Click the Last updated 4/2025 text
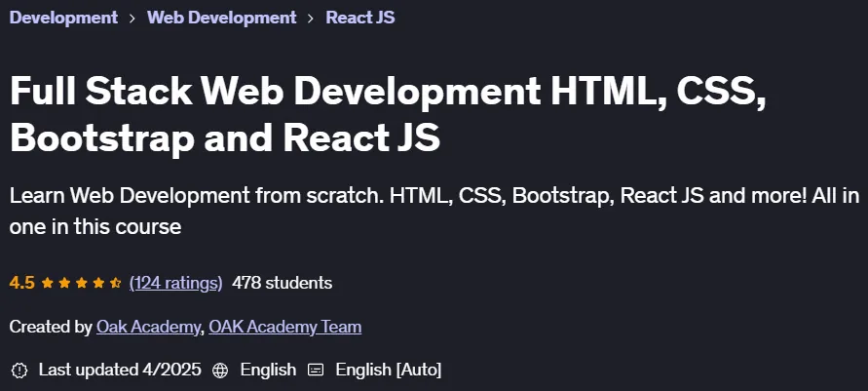This screenshot has width=868, height=391. pos(120,370)
